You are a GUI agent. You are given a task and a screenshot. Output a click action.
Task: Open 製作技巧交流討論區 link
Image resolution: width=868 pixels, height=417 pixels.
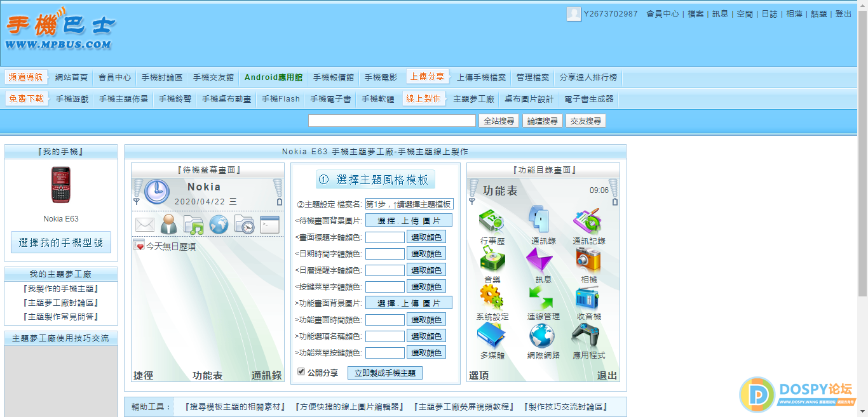point(566,407)
